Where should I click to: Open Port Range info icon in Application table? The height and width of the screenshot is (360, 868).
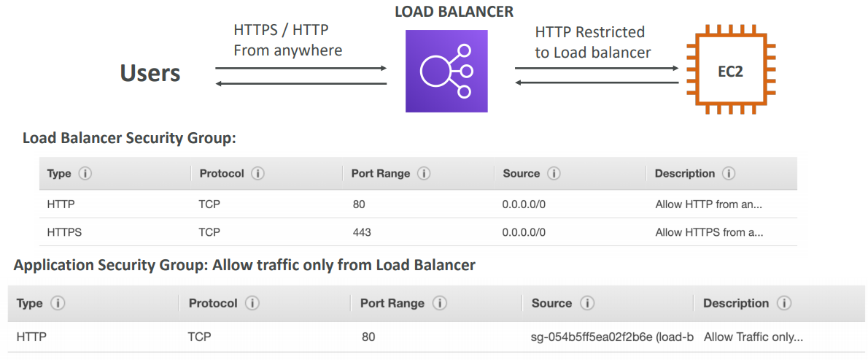(440, 303)
